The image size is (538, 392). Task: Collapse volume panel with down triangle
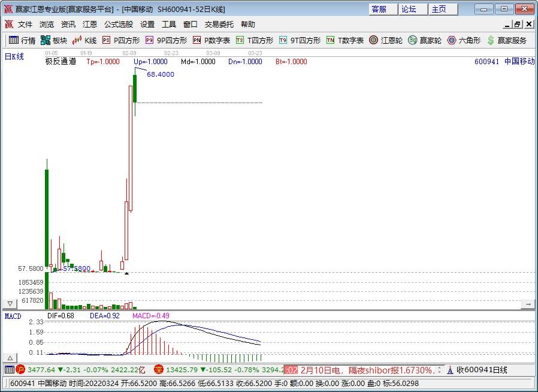tap(10, 304)
